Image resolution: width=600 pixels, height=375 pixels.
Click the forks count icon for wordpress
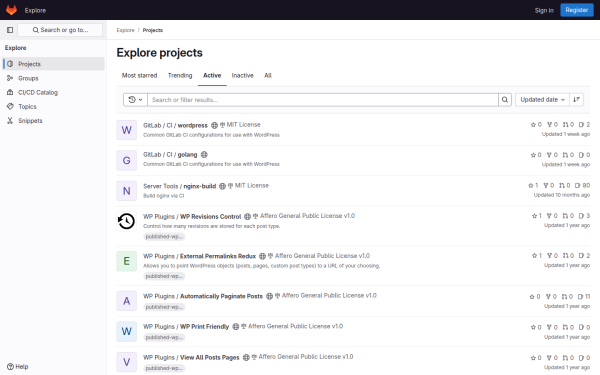click(549, 125)
